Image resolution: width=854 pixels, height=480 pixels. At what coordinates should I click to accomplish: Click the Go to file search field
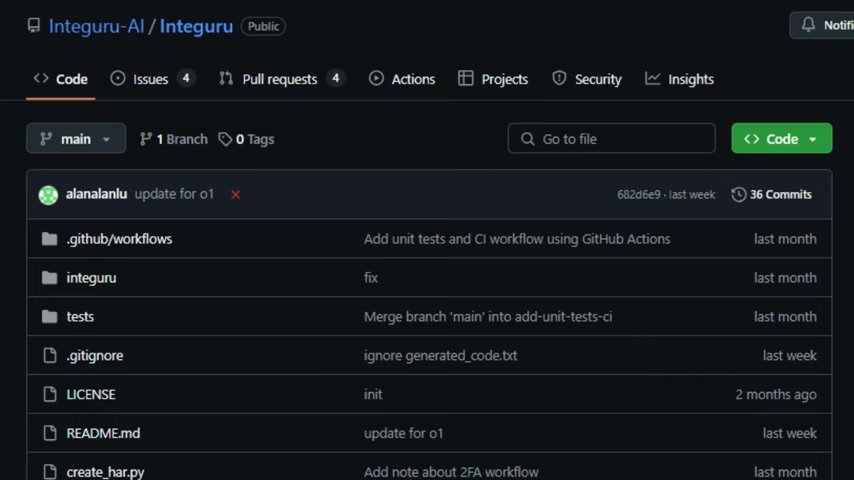[611, 138]
